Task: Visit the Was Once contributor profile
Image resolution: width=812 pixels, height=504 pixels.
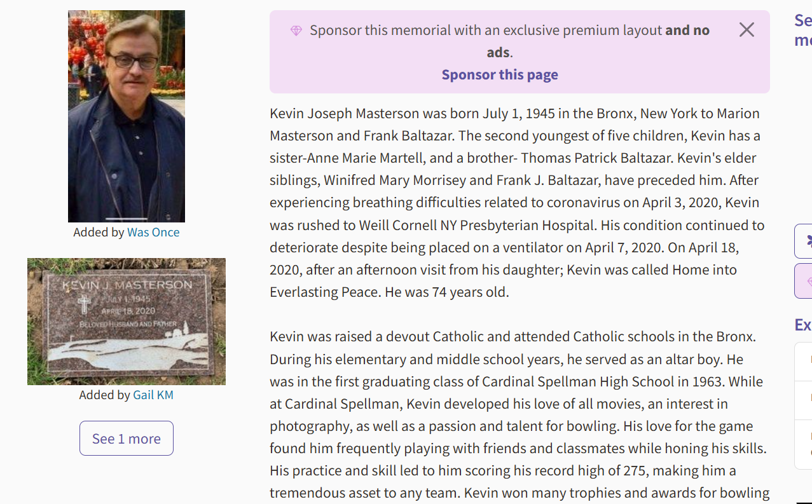Action: (x=153, y=232)
